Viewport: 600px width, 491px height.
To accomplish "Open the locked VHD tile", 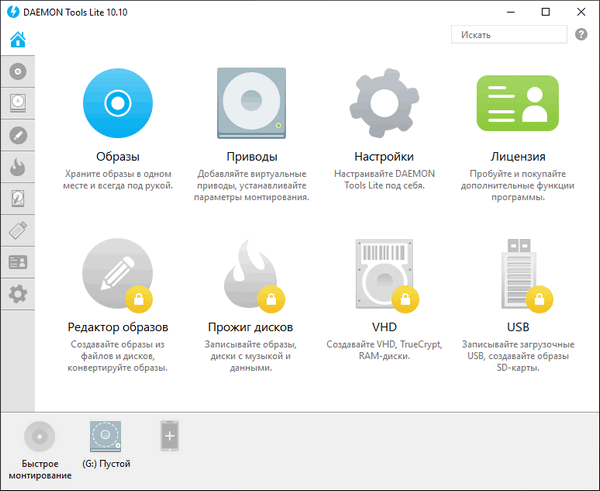I will tap(384, 274).
